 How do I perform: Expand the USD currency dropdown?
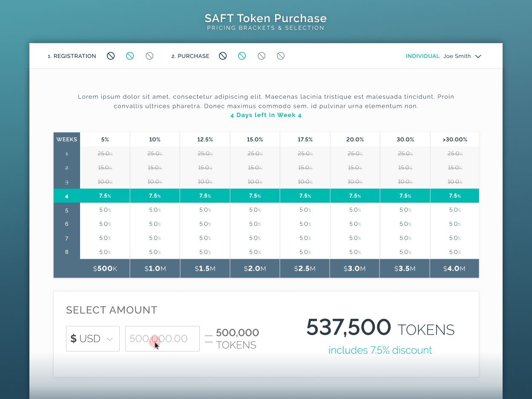(92, 338)
